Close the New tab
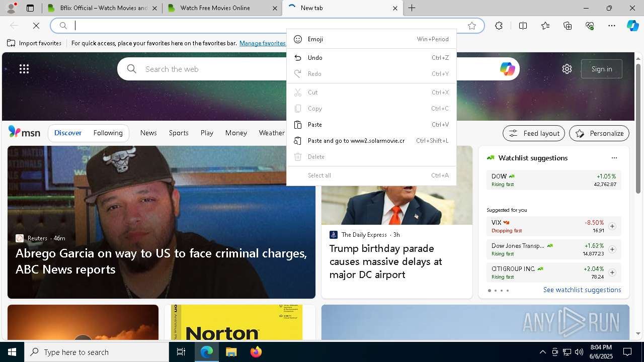Screen dimensions: 644x362 [395, 8]
